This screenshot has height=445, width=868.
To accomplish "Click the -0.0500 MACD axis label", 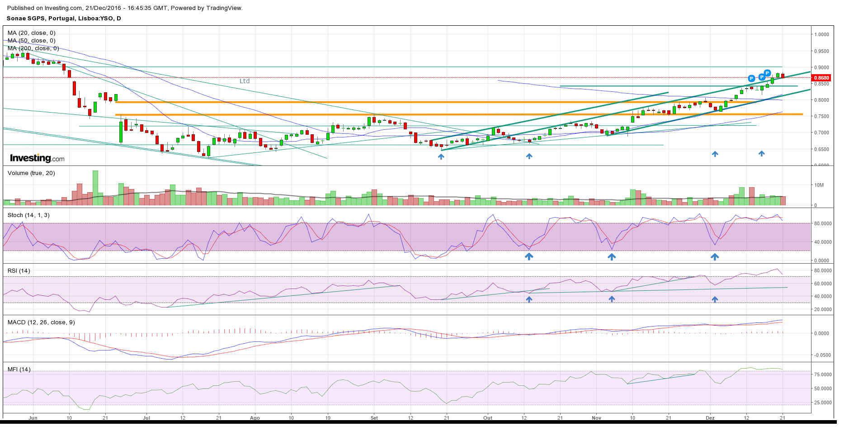I will (x=822, y=355).
